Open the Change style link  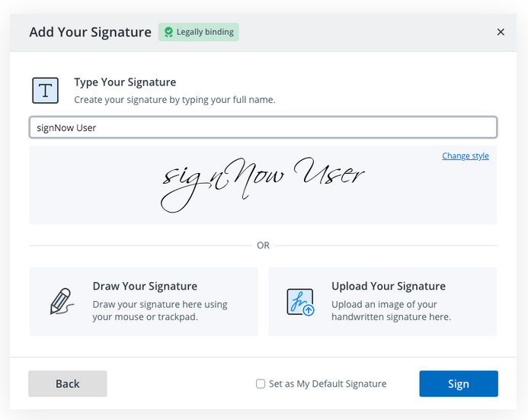tap(466, 156)
